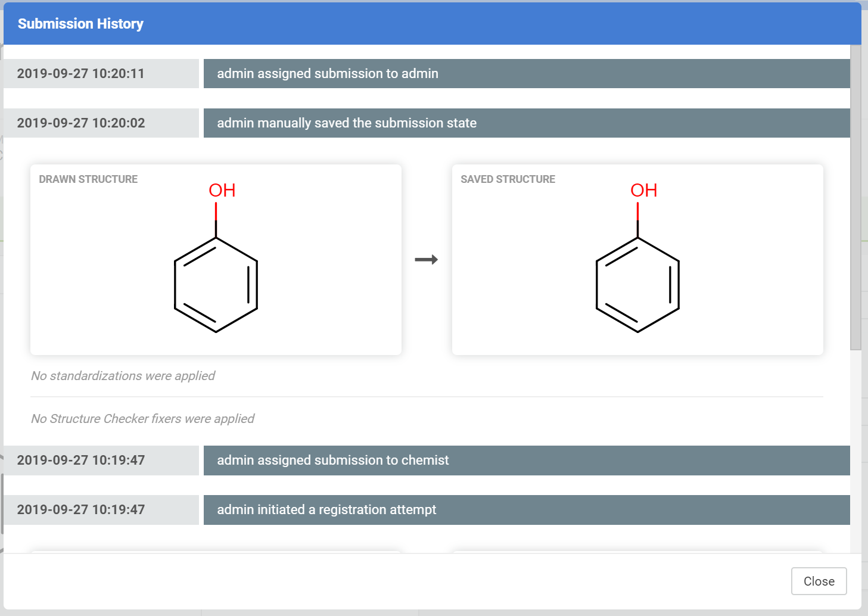Click 'No standardizations were applied' text
Image resolution: width=868 pixels, height=616 pixels.
123,376
